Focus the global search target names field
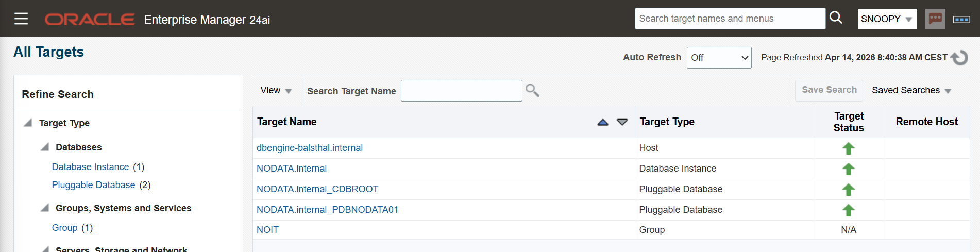 tap(730, 19)
